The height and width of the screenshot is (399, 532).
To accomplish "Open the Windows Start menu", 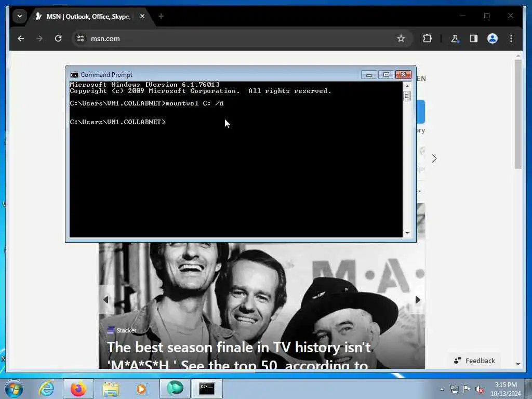I will [x=14, y=389].
